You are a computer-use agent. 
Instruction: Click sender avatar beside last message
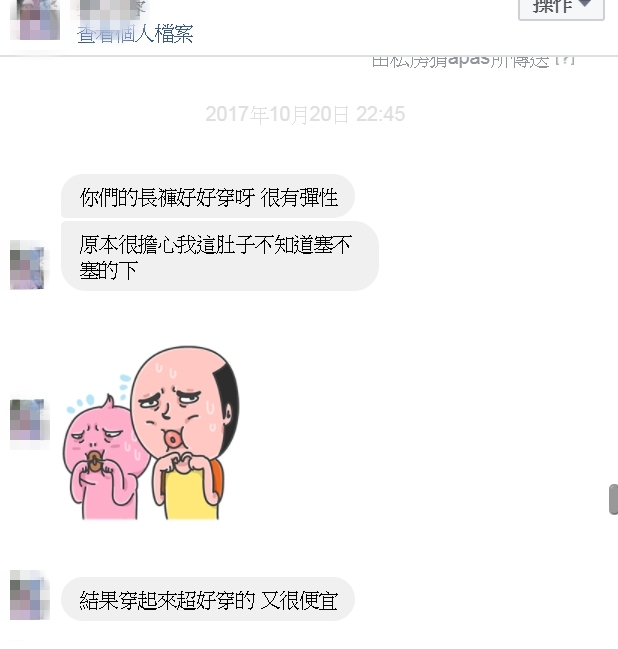[30, 595]
